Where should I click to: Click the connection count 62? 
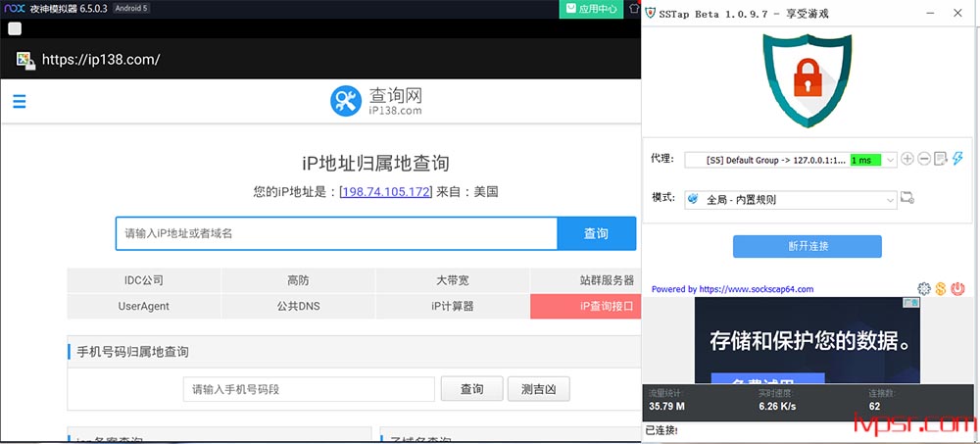coord(874,407)
